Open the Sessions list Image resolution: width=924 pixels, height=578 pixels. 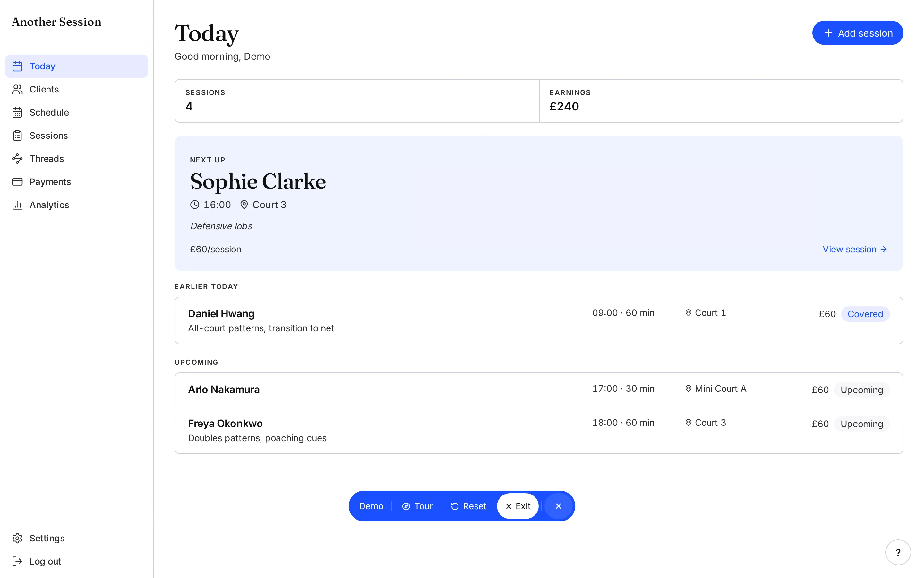pyautogui.click(x=76, y=135)
